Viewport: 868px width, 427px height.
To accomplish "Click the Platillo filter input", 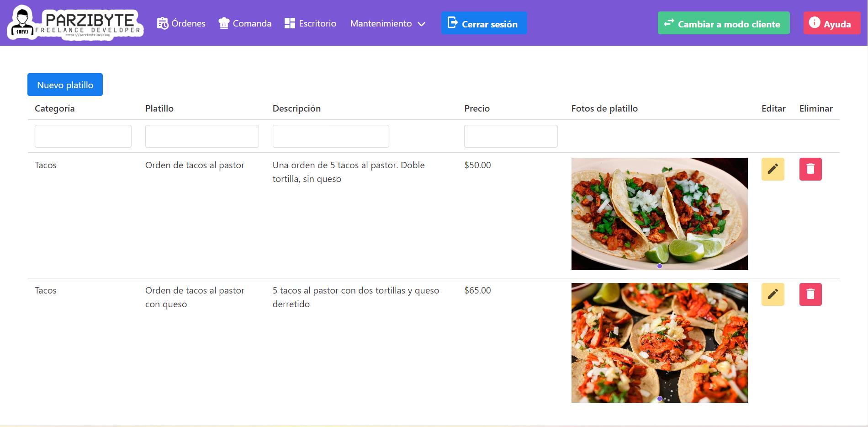I will coord(202,136).
